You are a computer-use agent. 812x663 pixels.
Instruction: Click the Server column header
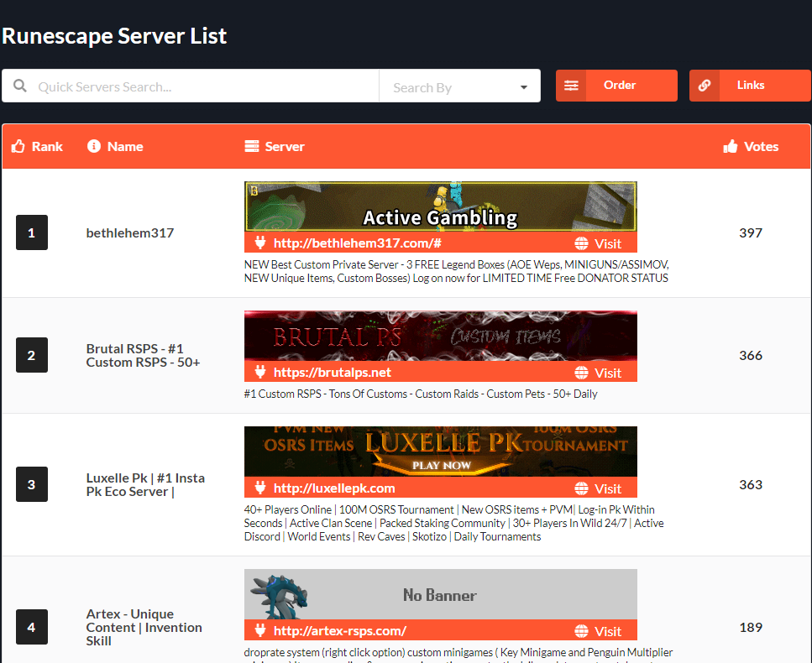click(275, 147)
